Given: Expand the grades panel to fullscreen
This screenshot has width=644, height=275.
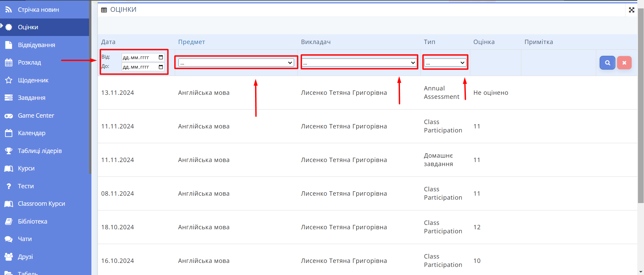Looking at the screenshot, I should tap(632, 10).
